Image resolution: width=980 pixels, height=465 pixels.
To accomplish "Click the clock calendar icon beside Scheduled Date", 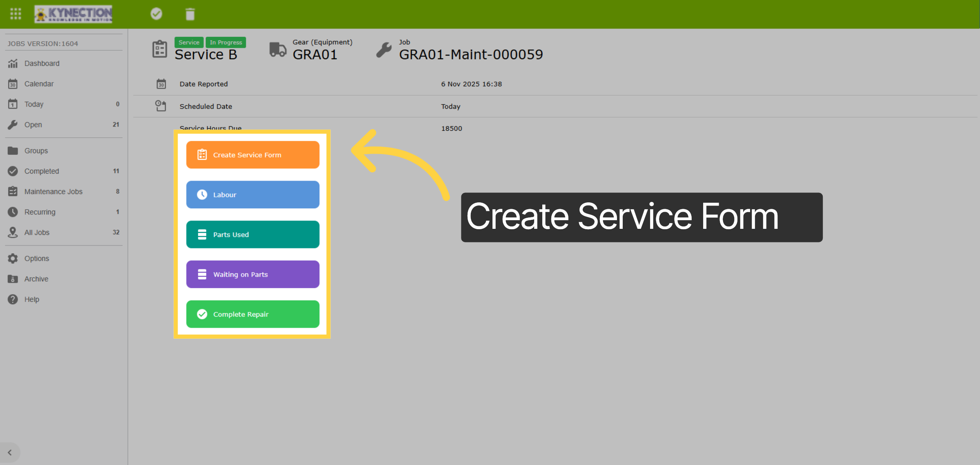I will [x=160, y=106].
